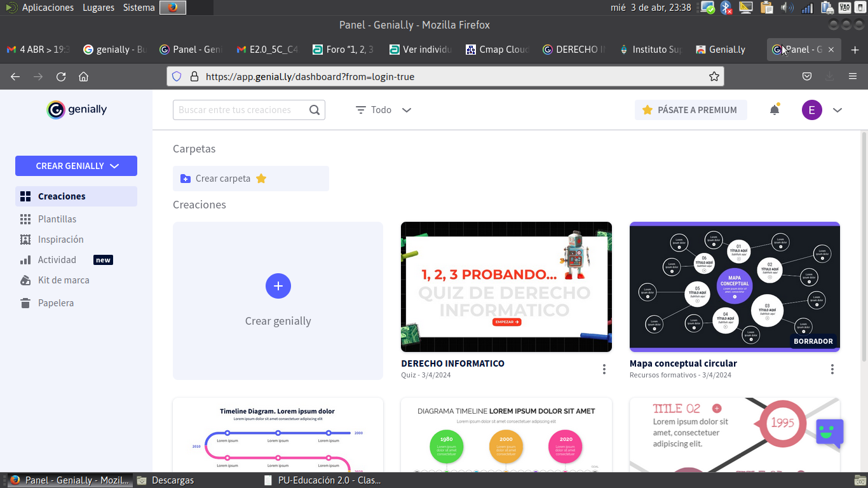Switch to the genially Google search tab

pyautogui.click(x=114, y=50)
